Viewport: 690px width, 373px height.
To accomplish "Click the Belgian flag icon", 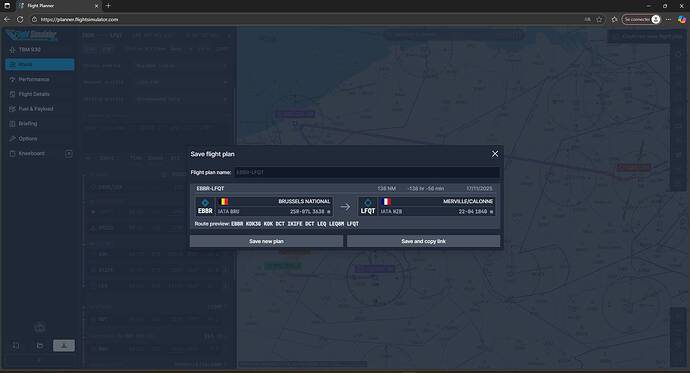I will click(224, 201).
